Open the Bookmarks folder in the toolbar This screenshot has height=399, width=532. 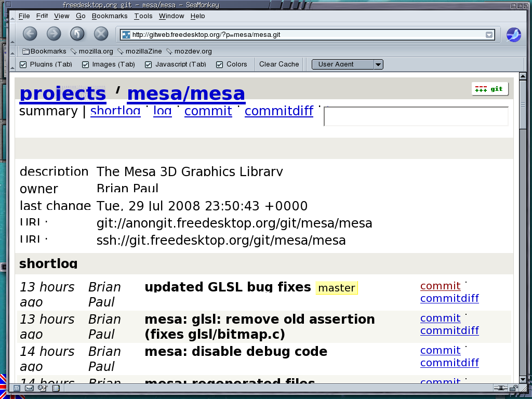tap(44, 51)
